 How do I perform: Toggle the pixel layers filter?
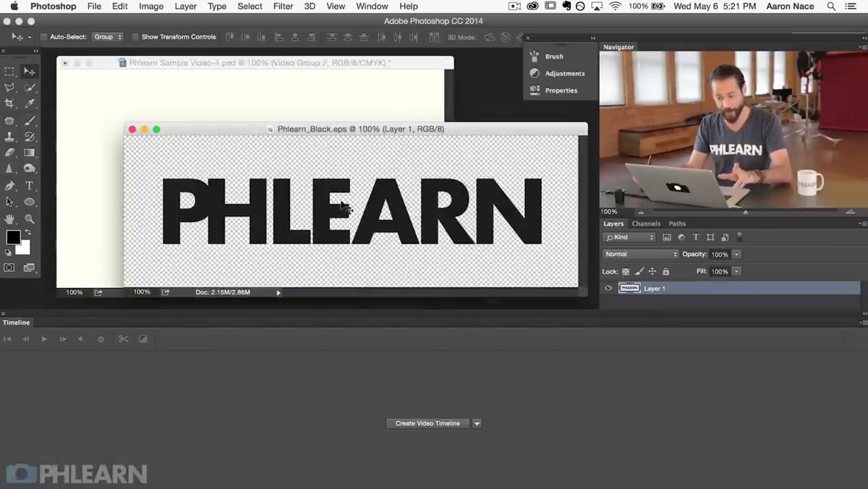pos(667,237)
